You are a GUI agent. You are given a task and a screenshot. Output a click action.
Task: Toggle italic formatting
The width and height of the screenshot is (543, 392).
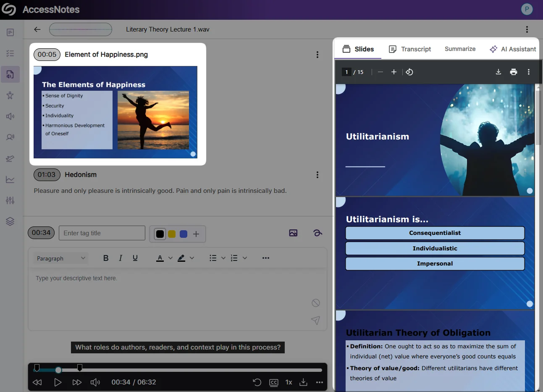[x=121, y=258]
